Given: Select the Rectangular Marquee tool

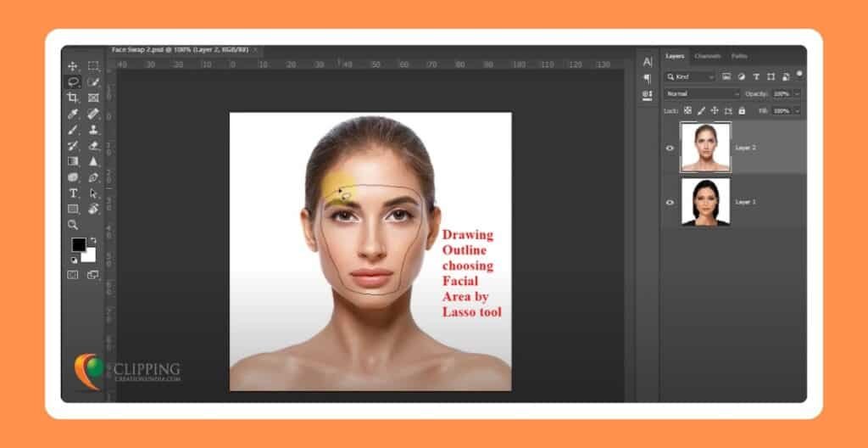Looking at the screenshot, I should [x=93, y=66].
